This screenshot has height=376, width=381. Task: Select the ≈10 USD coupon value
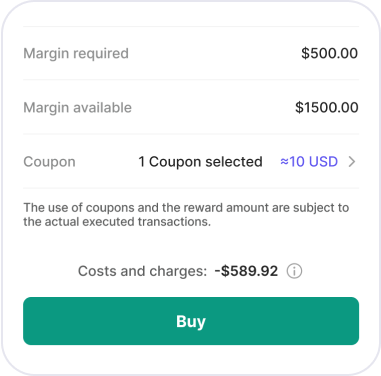[x=309, y=162]
